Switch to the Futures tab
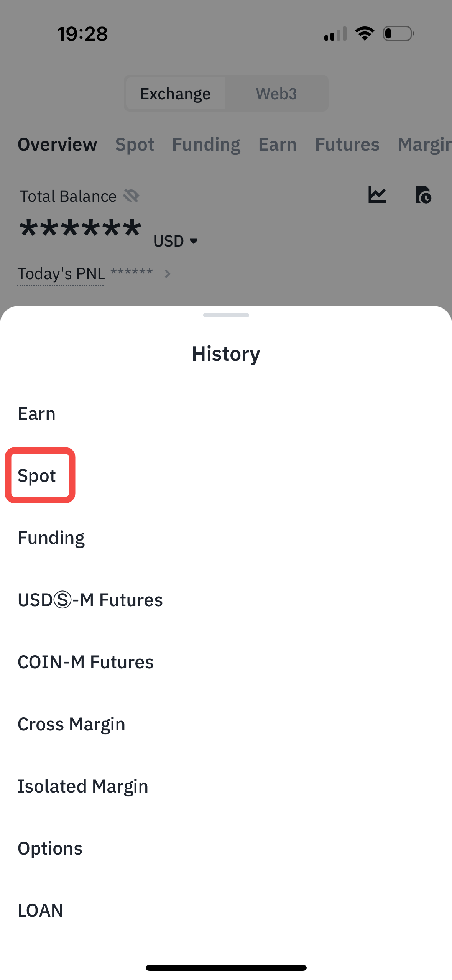 (x=347, y=145)
